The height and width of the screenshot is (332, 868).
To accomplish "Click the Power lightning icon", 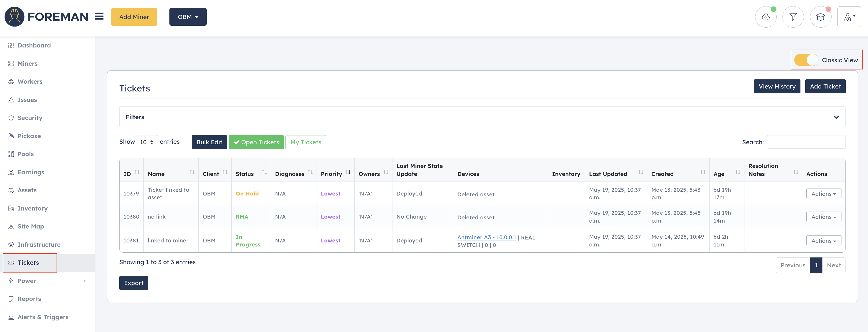I will [11, 281].
